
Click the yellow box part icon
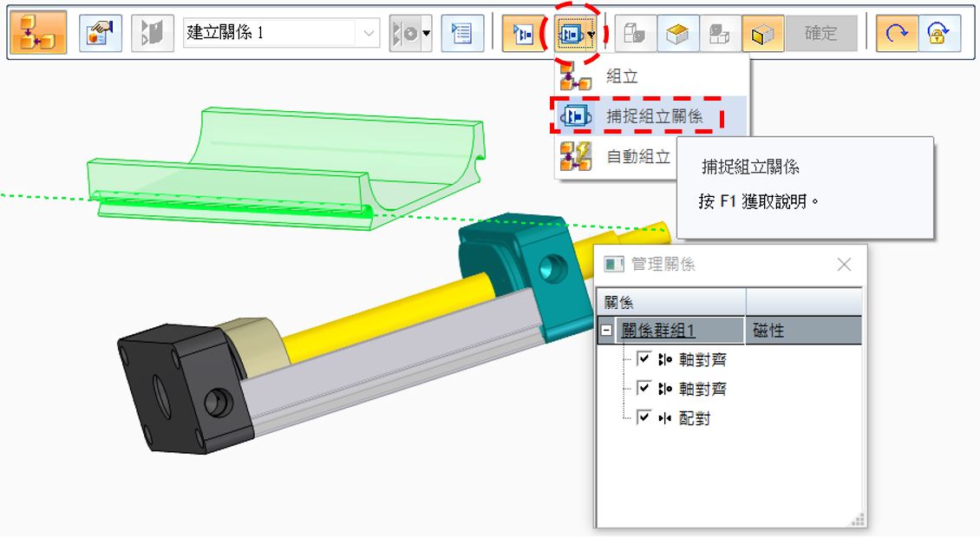[676, 33]
